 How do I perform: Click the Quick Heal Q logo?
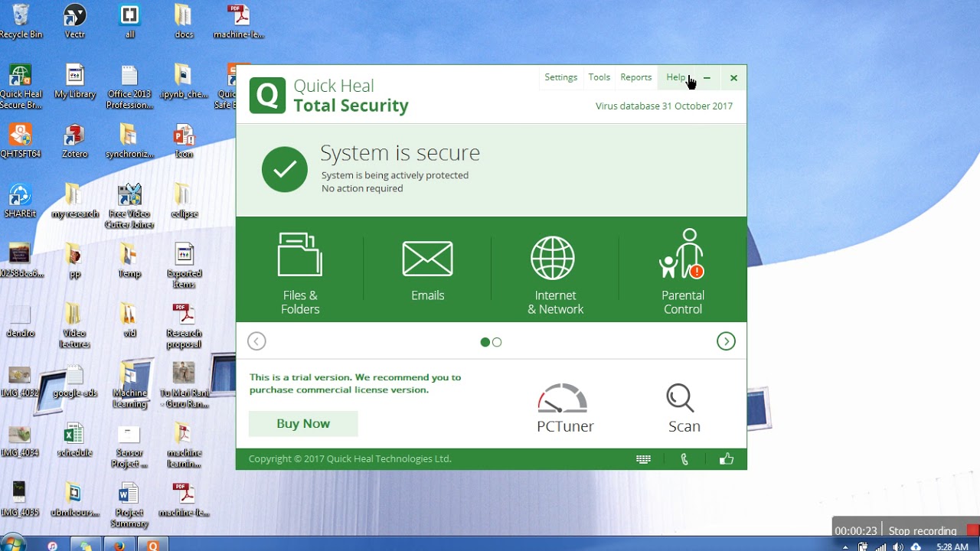pos(267,96)
